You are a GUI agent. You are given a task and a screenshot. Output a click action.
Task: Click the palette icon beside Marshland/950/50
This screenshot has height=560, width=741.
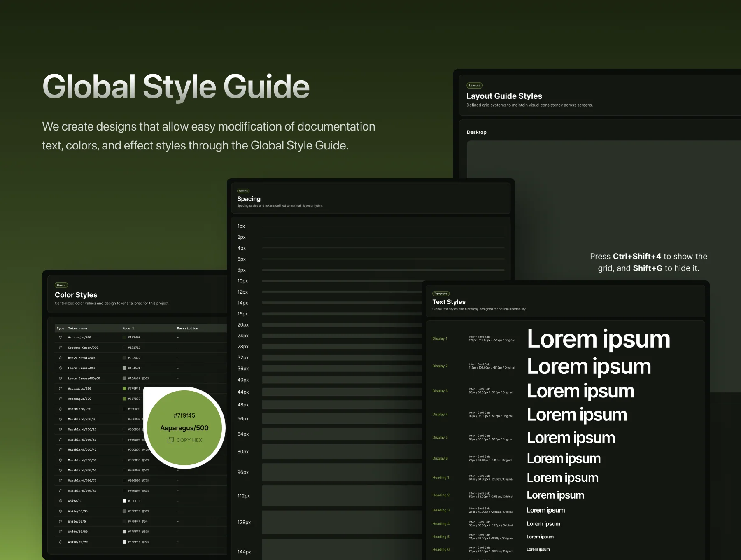[61, 460]
